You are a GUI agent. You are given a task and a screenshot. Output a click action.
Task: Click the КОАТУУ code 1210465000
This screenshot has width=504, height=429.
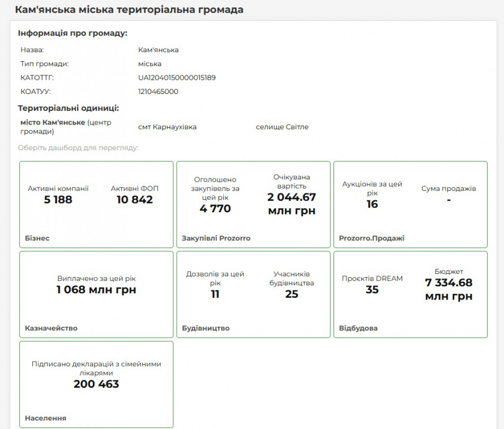click(158, 91)
